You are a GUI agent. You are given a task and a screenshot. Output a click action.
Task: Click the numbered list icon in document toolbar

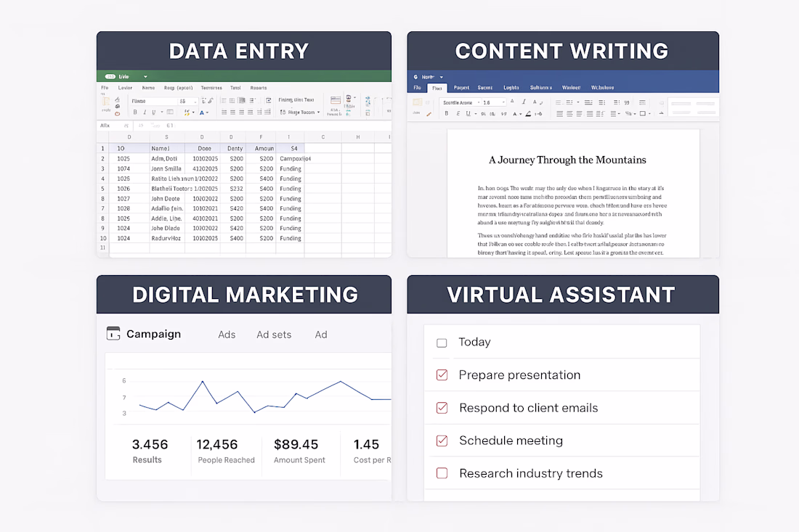coord(569,102)
